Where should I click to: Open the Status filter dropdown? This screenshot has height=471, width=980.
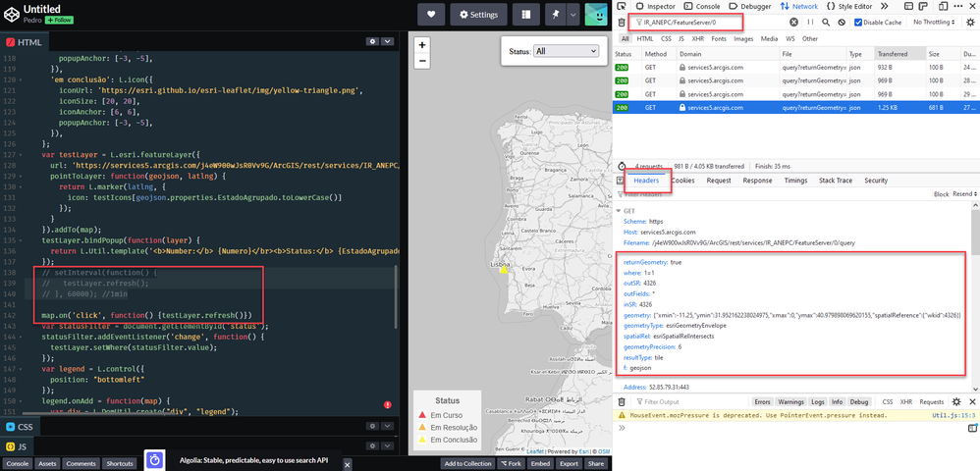click(x=566, y=51)
